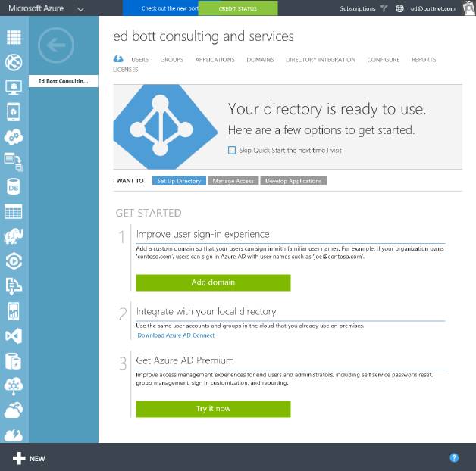The width and height of the screenshot is (476, 471).
Task: Open Visual Studio icon in sidebar
Action: (x=14, y=335)
